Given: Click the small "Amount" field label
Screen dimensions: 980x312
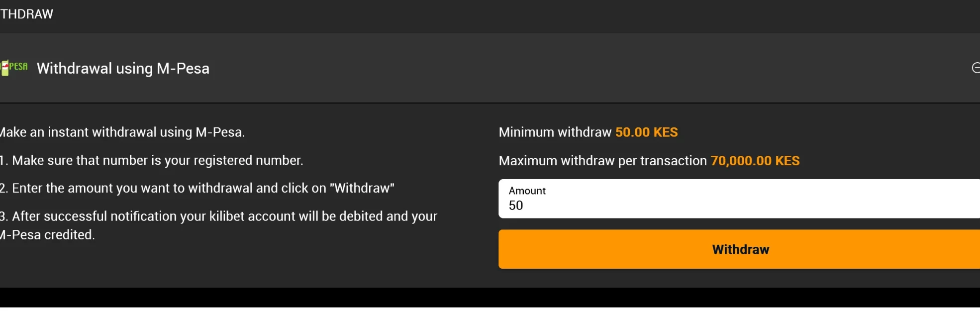Looking at the screenshot, I should tap(527, 191).
